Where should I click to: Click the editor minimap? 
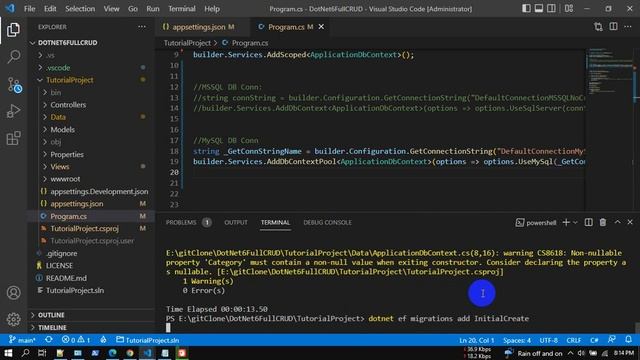click(610, 130)
